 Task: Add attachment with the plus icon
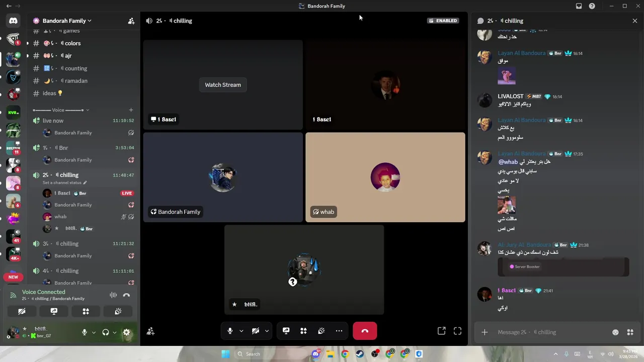pos(485,332)
